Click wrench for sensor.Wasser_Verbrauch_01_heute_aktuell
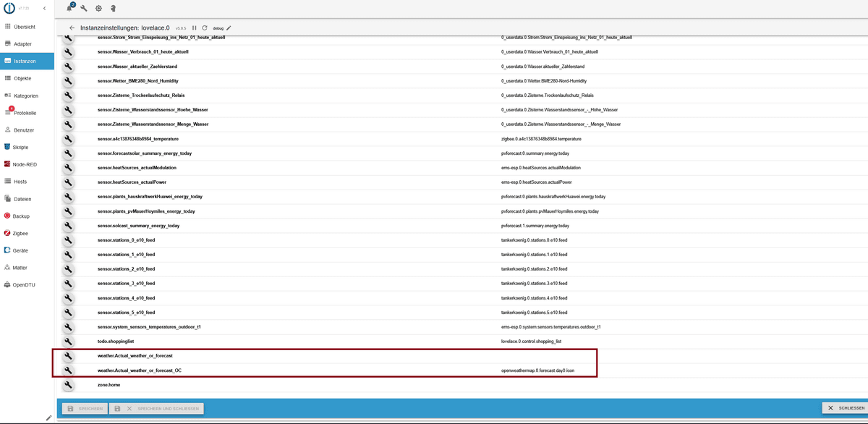Screen dimensions: 868x424 point(67,52)
